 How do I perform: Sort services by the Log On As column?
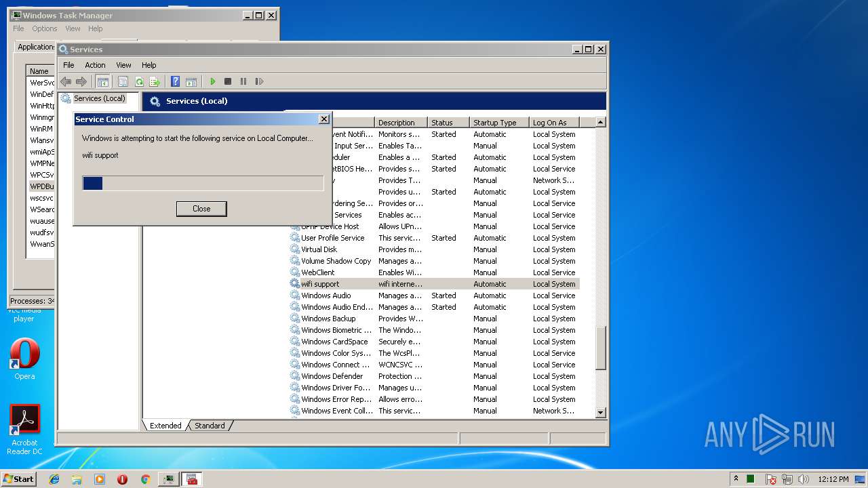tap(553, 123)
